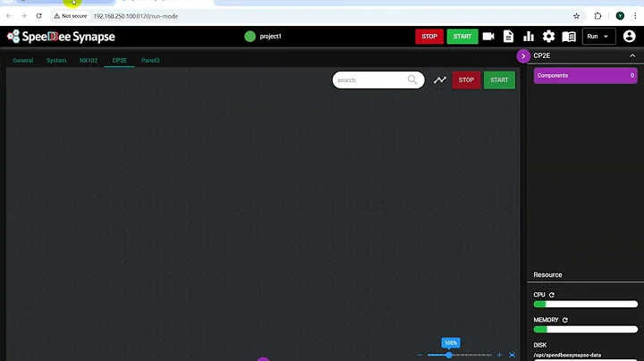Click the browser forward arrow
Screen dimensions: 644x361
click(24, 16)
